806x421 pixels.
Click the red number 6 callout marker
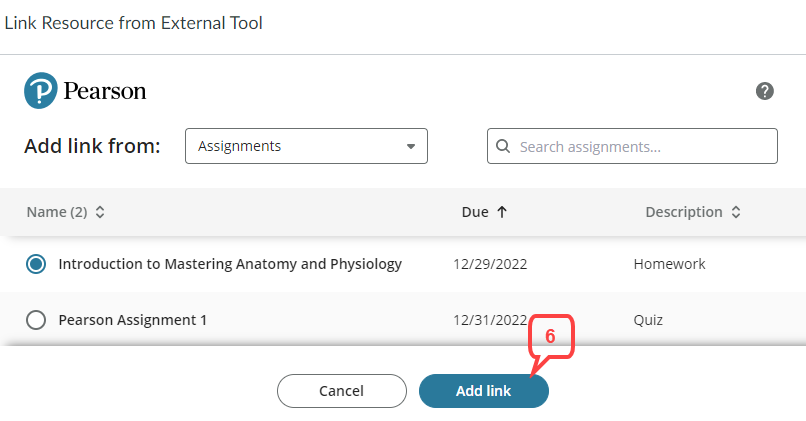coord(551,336)
